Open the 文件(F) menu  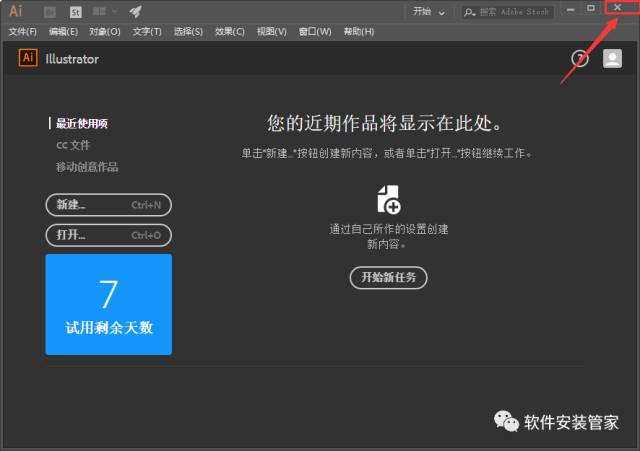tap(22, 31)
